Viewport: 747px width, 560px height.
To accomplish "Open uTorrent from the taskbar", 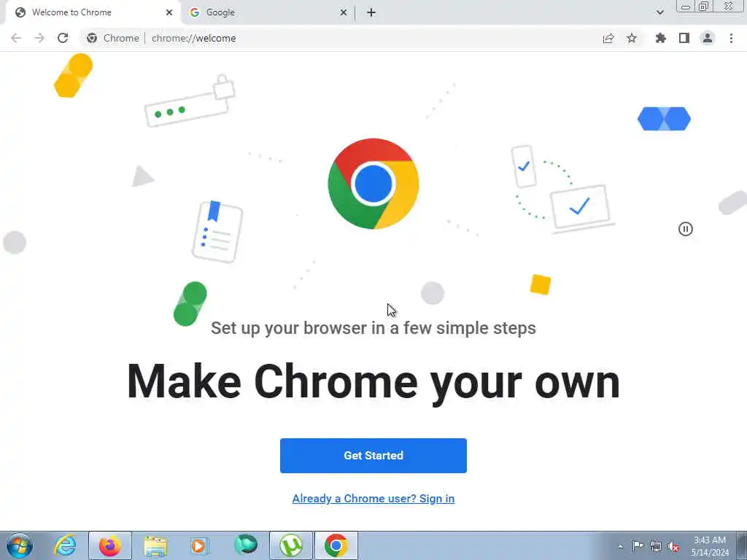I will (291, 545).
